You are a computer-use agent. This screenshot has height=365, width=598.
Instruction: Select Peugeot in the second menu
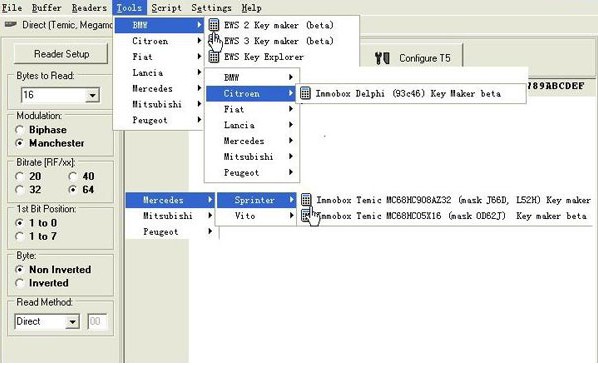point(252,172)
